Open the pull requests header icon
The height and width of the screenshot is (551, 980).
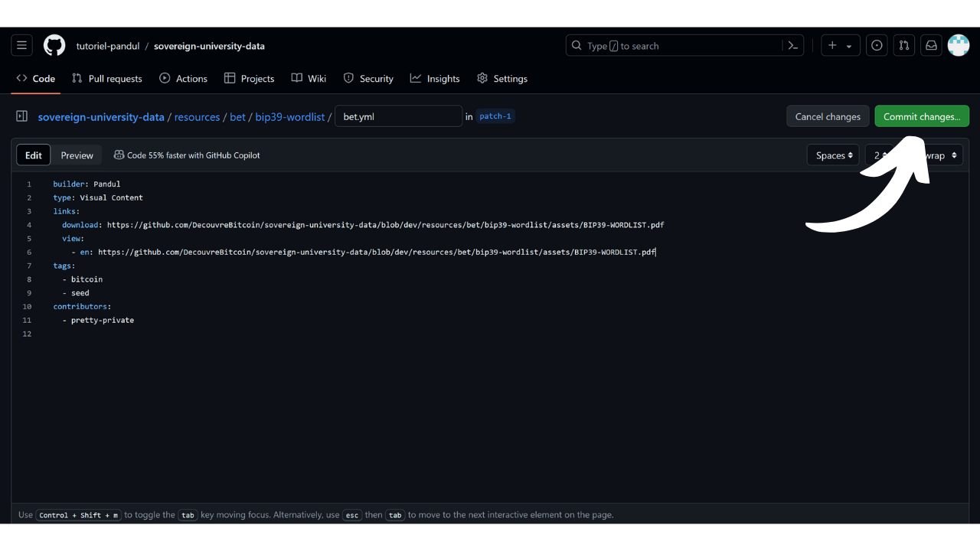click(903, 46)
